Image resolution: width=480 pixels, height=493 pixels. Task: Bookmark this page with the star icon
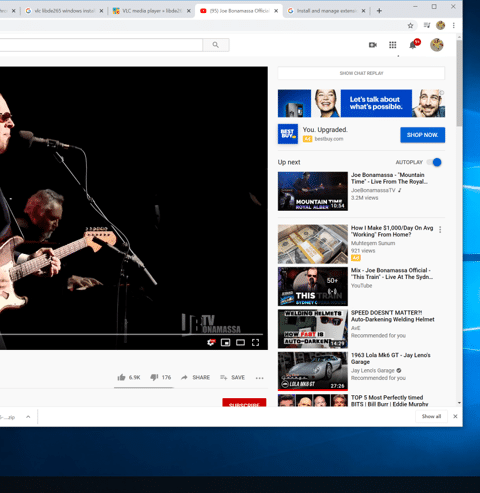click(x=410, y=25)
